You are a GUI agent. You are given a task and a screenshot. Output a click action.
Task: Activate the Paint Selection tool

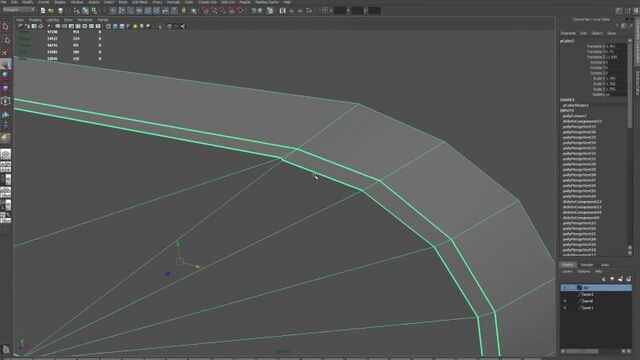coord(6,53)
